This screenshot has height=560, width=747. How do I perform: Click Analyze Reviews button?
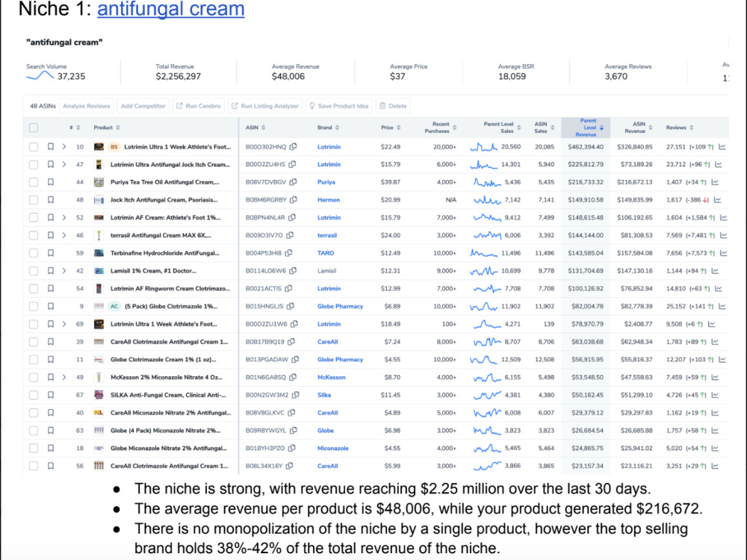tap(86, 106)
